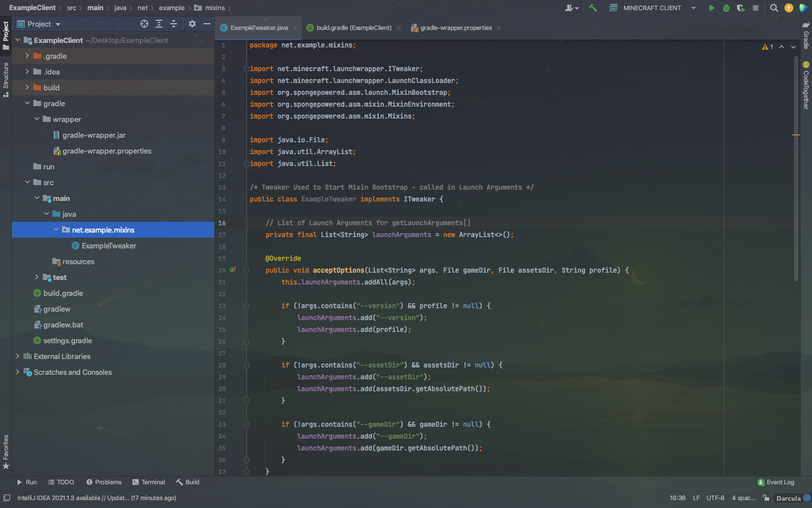Run with coverage icon in toolbar
This screenshot has height=508, width=812.
pos(741,8)
